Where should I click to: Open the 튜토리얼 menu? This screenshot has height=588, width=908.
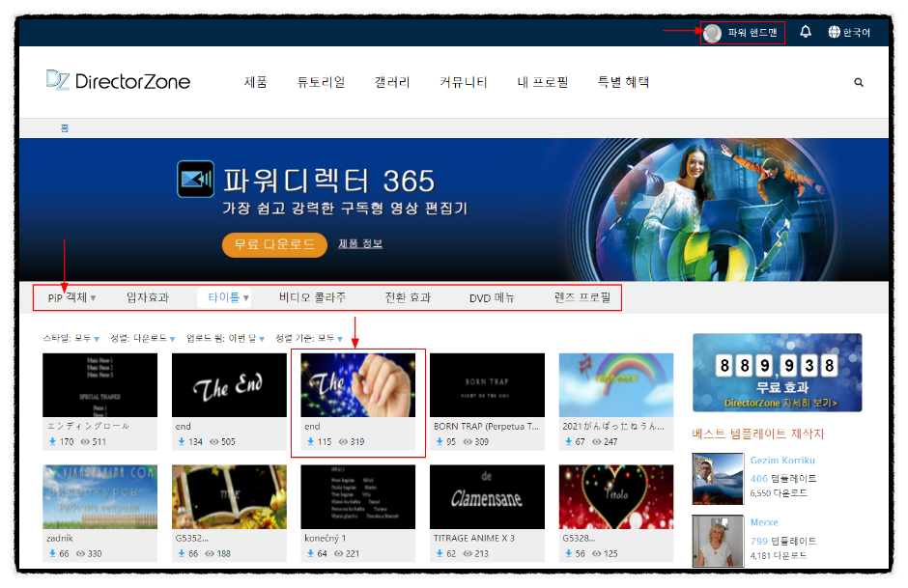321,82
